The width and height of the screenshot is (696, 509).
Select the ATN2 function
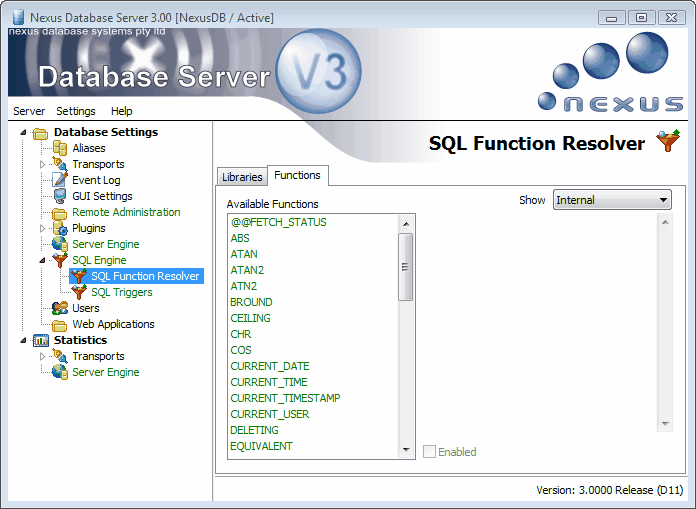(244, 286)
